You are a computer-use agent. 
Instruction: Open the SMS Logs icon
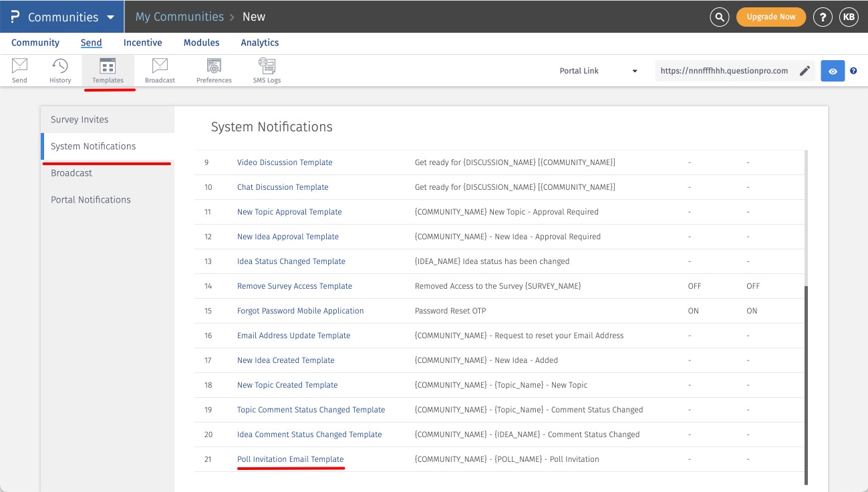(267, 66)
